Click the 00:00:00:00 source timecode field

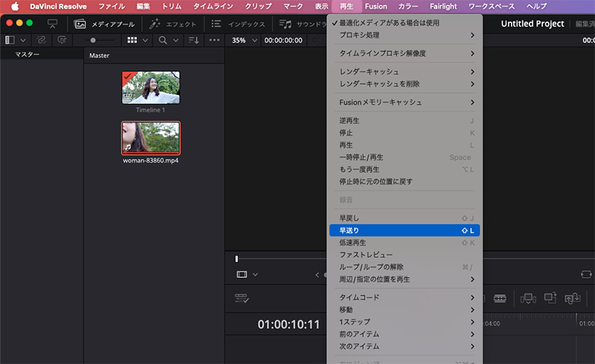[283, 40]
